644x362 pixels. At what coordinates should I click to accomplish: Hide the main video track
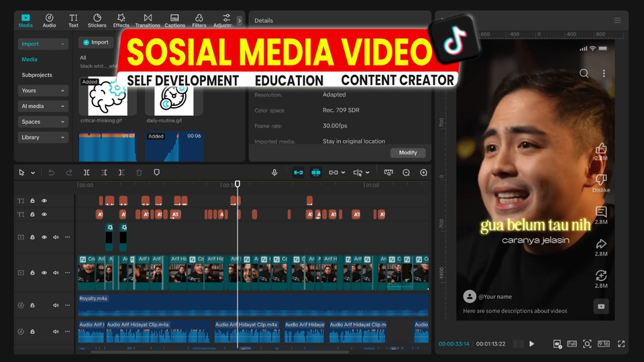pos(44,273)
